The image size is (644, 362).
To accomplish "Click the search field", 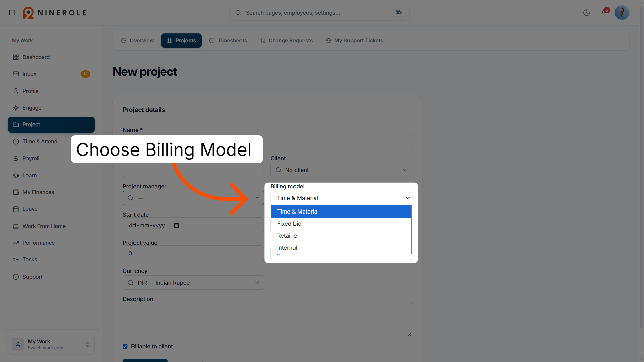I will (x=319, y=13).
